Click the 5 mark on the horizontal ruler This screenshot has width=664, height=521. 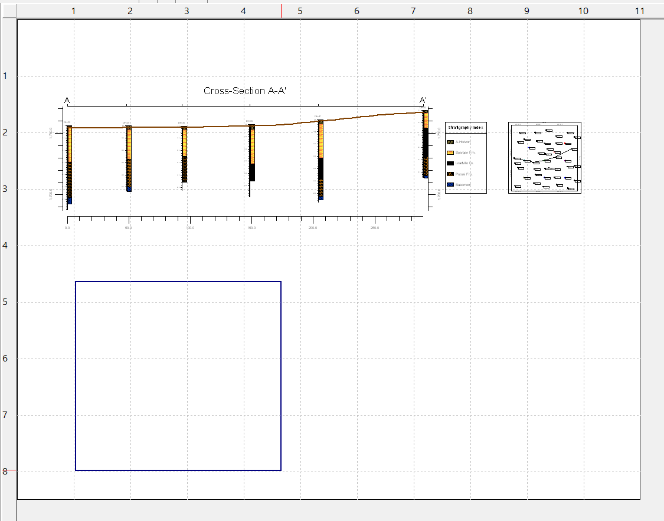(301, 9)
